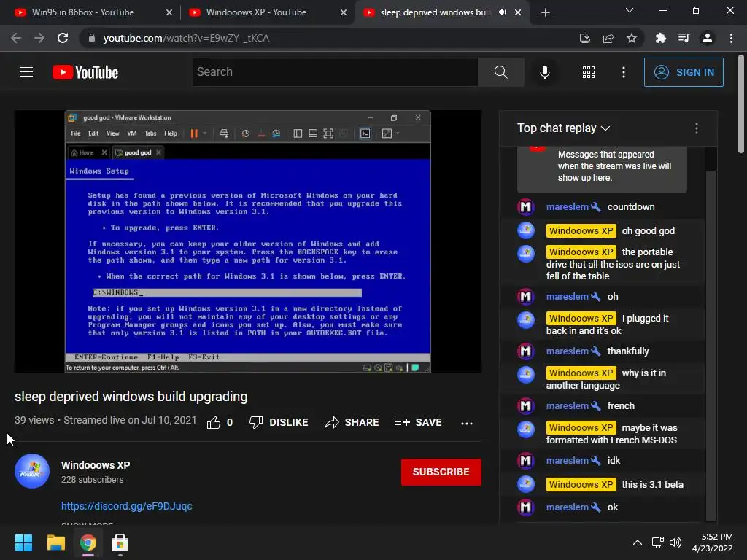
Task: Open the discord.gg invite link
Action: tap(127, 506)
